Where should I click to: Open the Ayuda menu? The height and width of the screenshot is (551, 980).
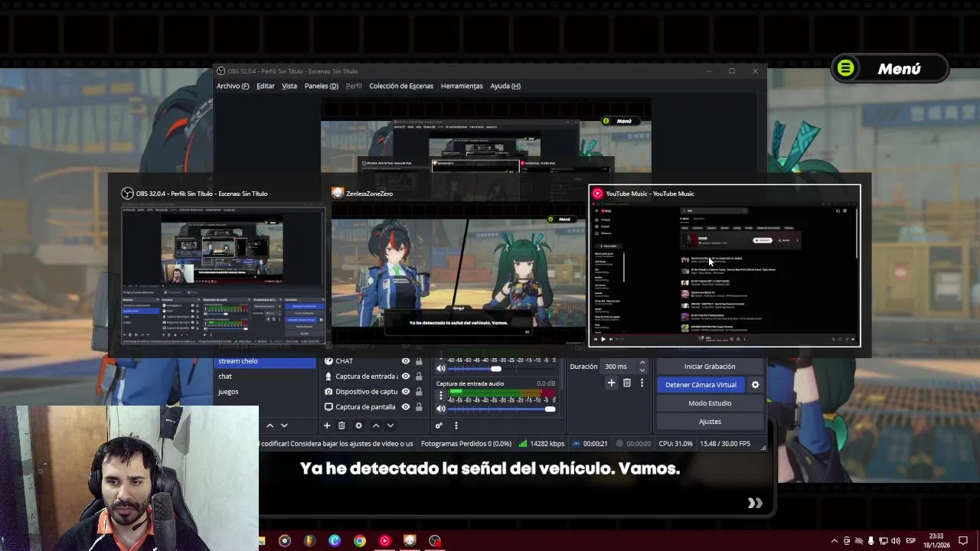(x=505, y=86)
